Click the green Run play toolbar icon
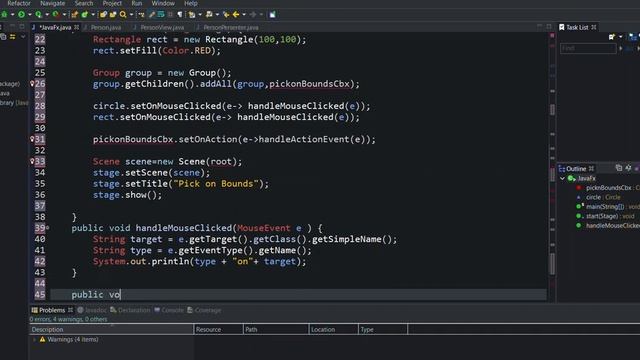This screenshot has height=360, width=640. tap(21, 15)
